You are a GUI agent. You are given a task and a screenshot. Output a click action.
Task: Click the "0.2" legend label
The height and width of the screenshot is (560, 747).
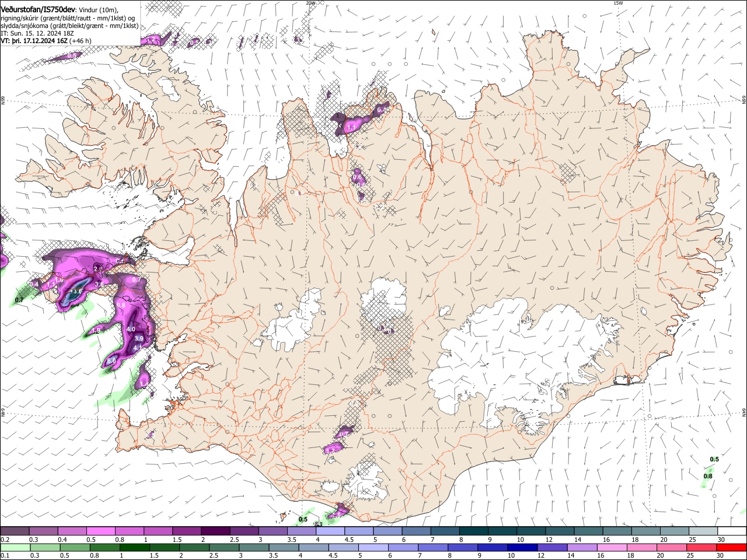pyautogui.click(x=5, y=540)
